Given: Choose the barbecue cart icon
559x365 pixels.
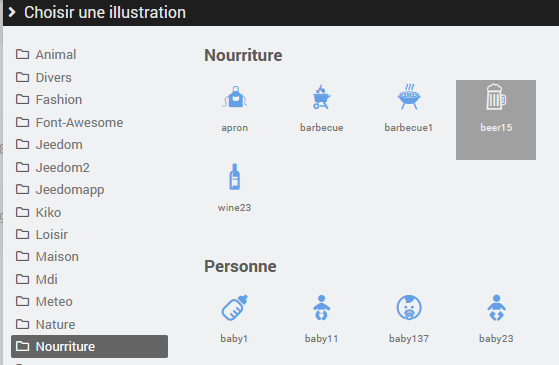Looking at the screenshot, I should 322,97.
